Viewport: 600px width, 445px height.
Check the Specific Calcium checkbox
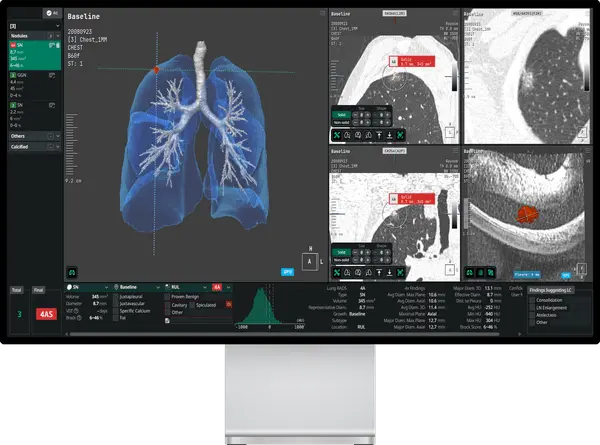[116, 311]
